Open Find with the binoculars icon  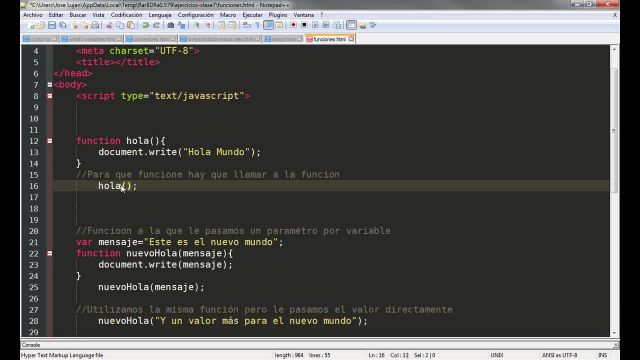point(171,25)
